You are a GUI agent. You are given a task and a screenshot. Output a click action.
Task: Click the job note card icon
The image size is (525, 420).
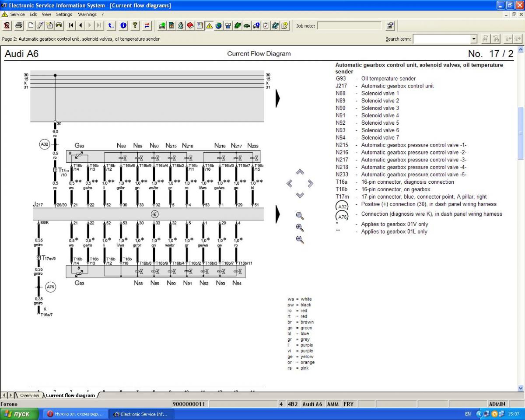pyautogui.click(x=390, y=25)
